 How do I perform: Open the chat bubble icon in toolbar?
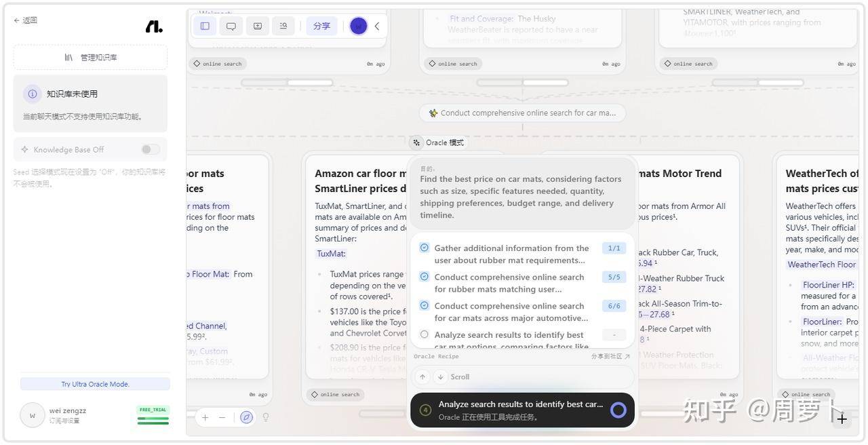231,26
